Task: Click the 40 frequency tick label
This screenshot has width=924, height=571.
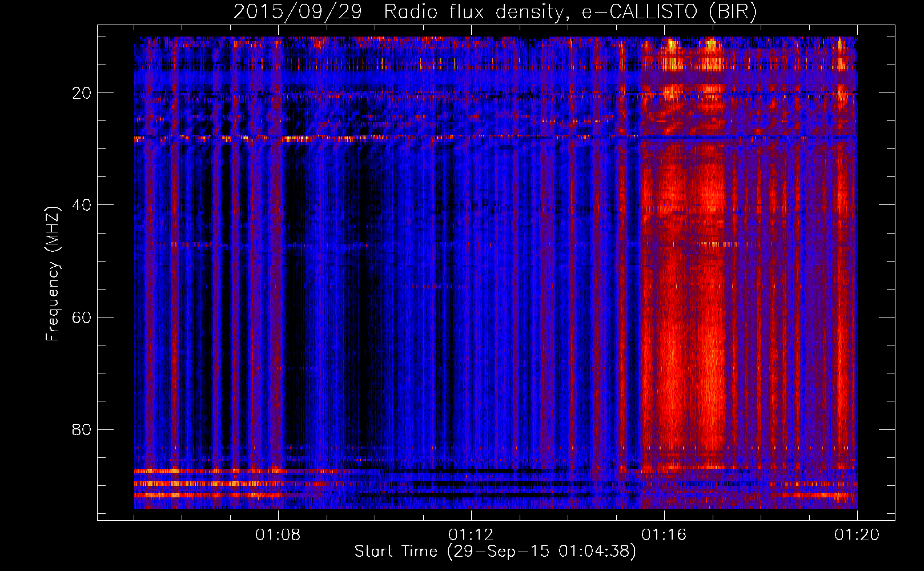Action: [x=82, y=205]
